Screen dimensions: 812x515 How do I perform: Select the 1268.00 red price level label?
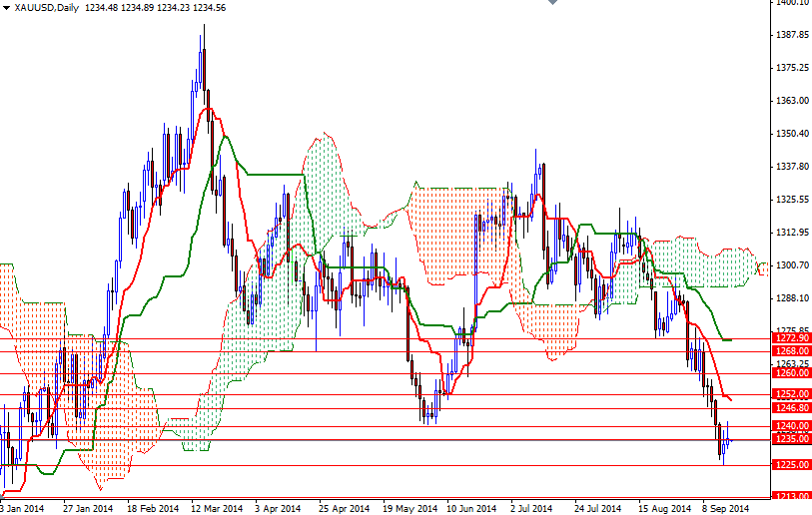point(790,350)
